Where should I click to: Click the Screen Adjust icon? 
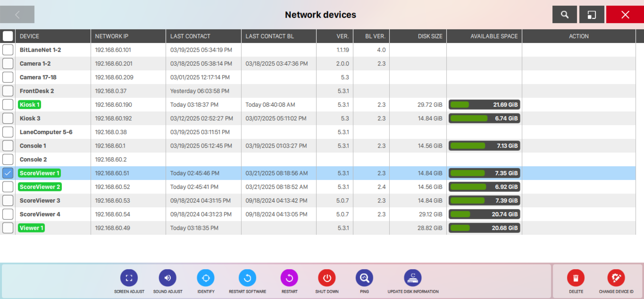pyautogui.click(x=129, y=278)
